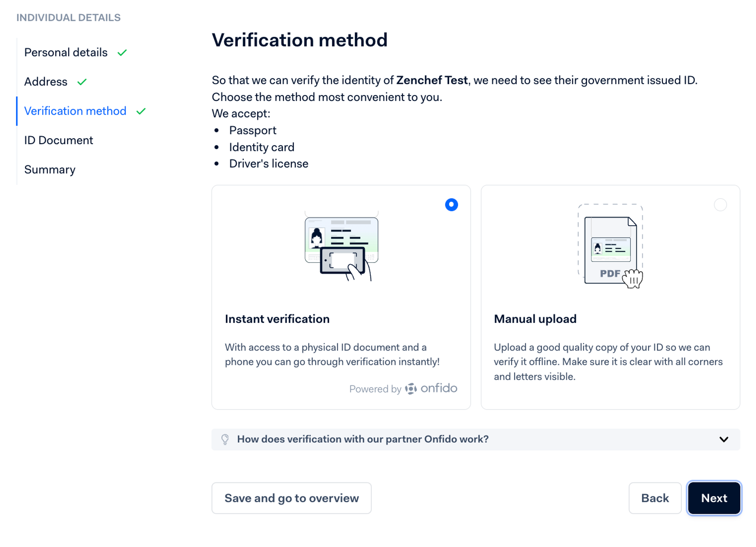Expand 'How does verification with Onfido work?'

pos(363,439)
